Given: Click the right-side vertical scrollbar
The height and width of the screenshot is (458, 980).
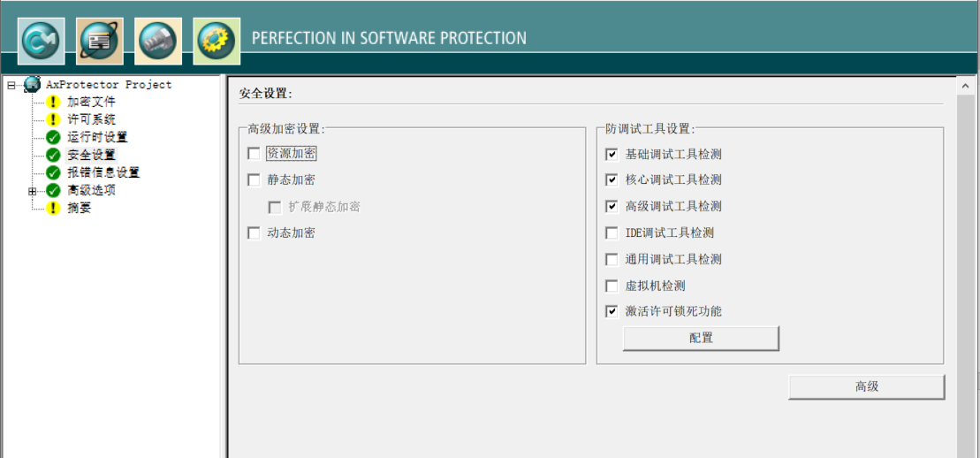Looking at the screenshot, I should click(x=967, y=265).
